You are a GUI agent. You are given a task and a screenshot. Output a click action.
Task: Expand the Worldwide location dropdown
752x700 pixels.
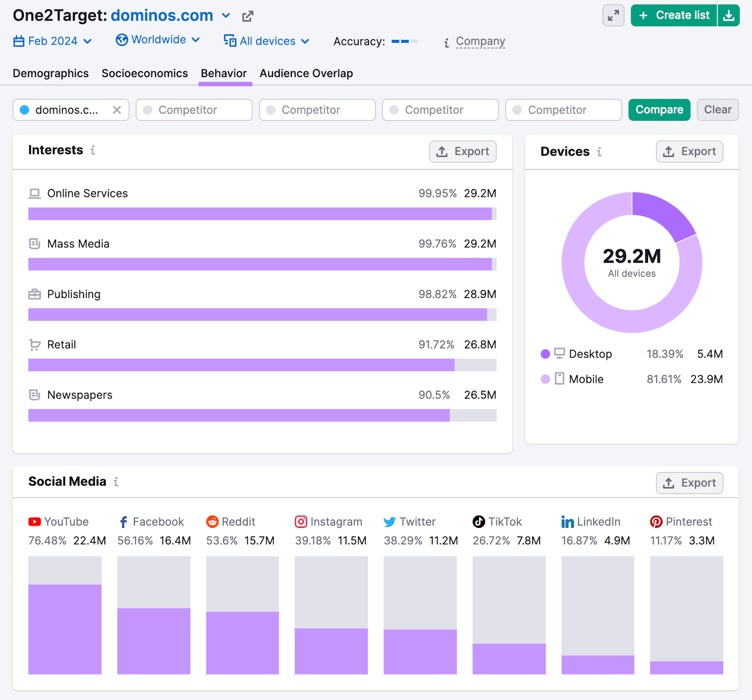pos(158,40)
